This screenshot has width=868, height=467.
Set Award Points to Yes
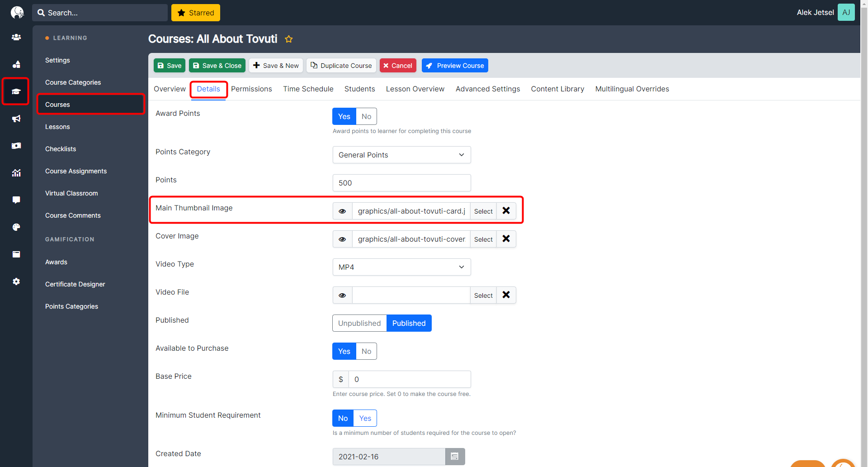[x=344, y=116]
